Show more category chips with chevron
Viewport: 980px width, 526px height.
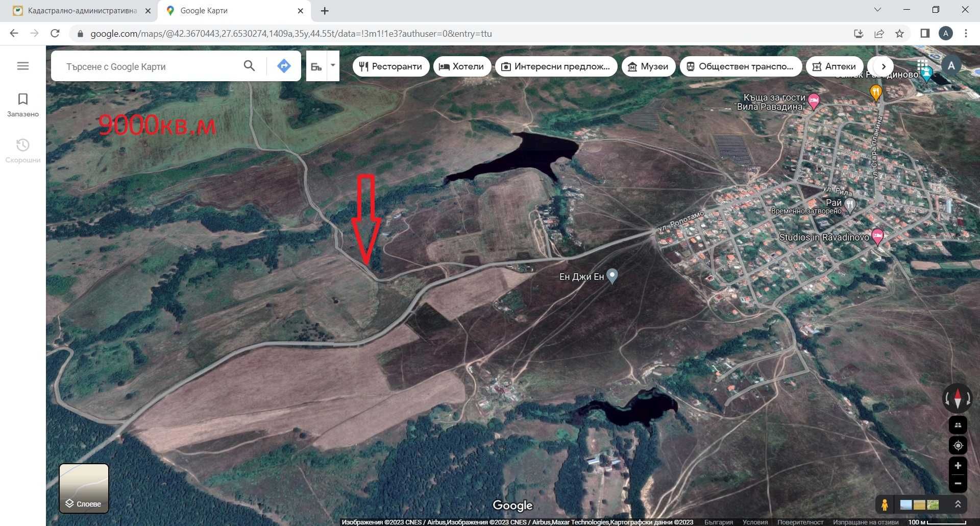pyautogui.click(x=884, y=66)
